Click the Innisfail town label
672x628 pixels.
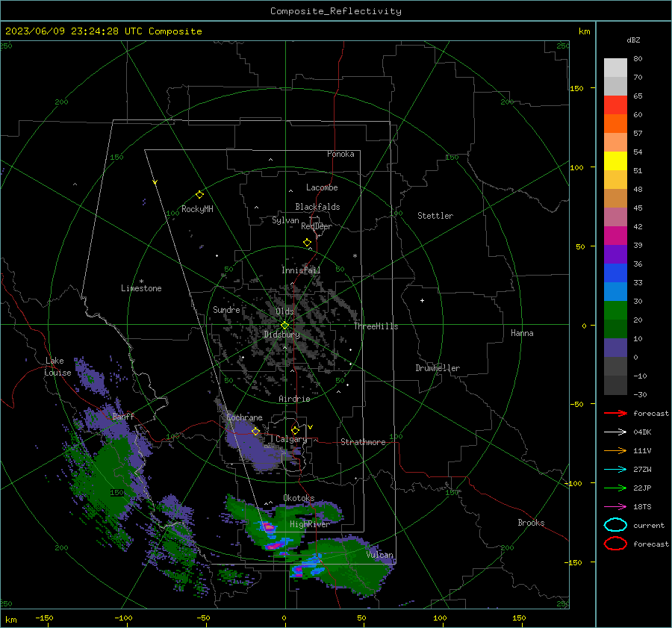(301, 270)
